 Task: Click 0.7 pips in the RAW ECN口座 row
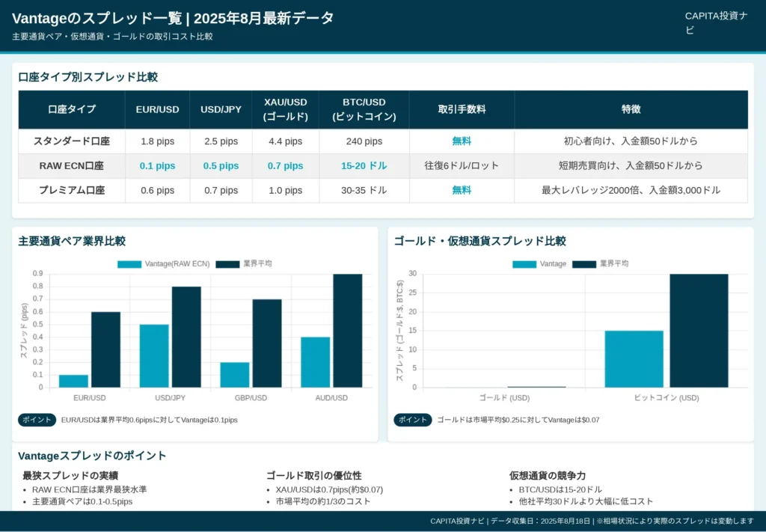tap(286, 165)
